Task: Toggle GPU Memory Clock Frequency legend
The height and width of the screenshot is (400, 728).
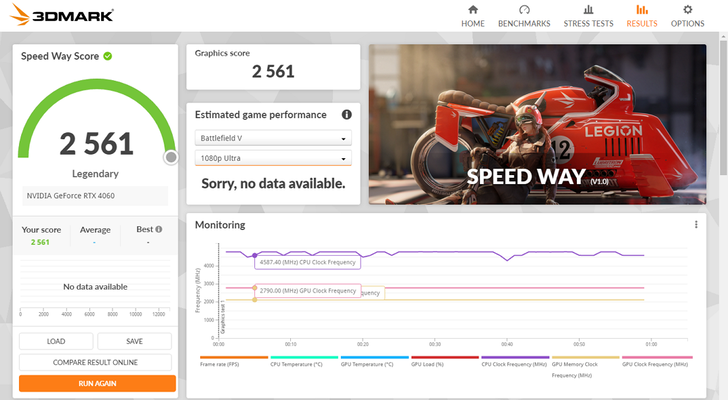Action: [585, 367]
